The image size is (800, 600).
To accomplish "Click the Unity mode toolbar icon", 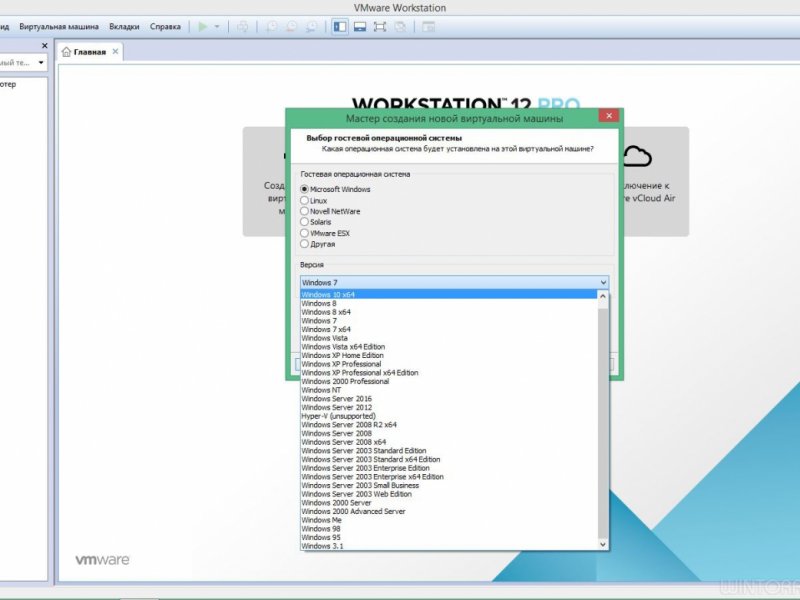I will [401, 27].
